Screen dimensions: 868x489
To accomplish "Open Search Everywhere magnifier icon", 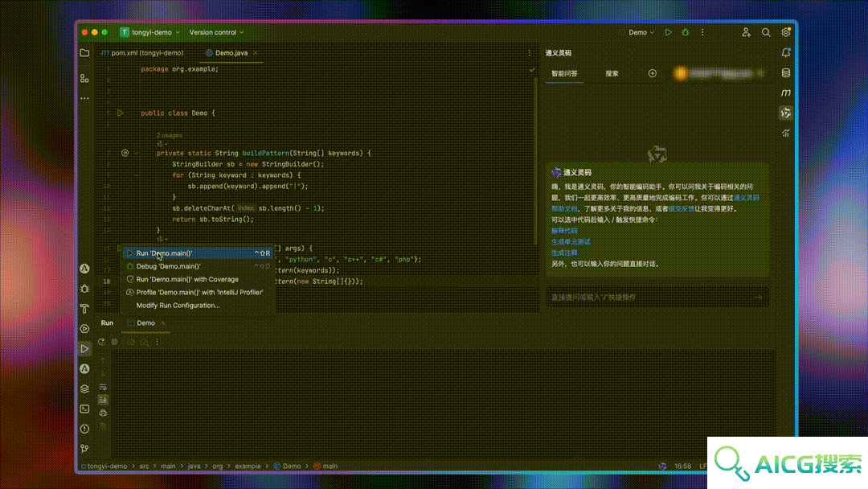I will (766, 33).
